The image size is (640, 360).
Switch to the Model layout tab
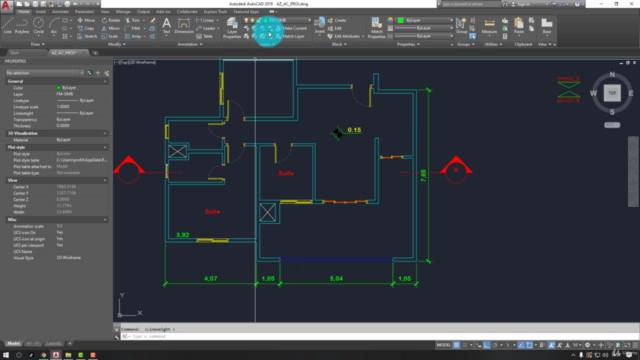[13, 343]
